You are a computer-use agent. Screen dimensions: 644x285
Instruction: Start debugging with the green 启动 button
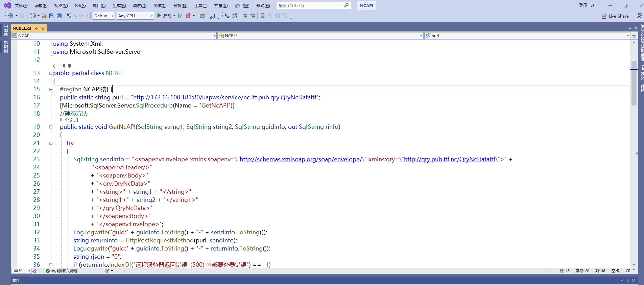(x=165, y=16)
